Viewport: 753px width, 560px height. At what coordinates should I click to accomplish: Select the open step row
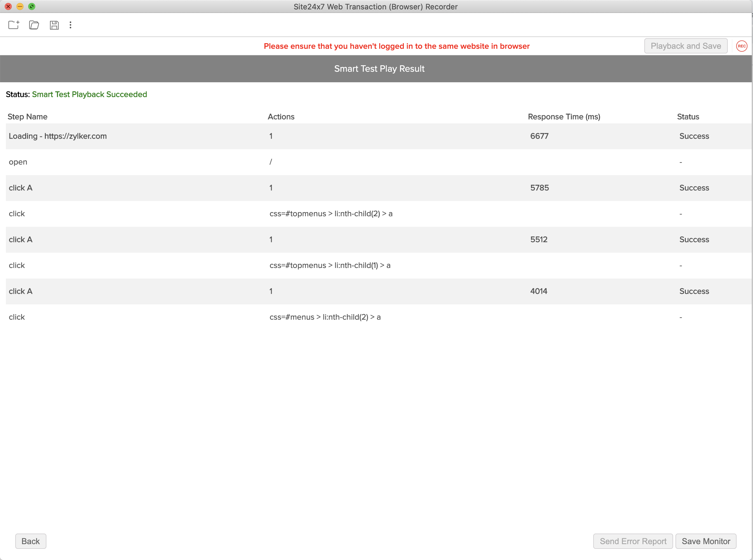coord(18,162)
